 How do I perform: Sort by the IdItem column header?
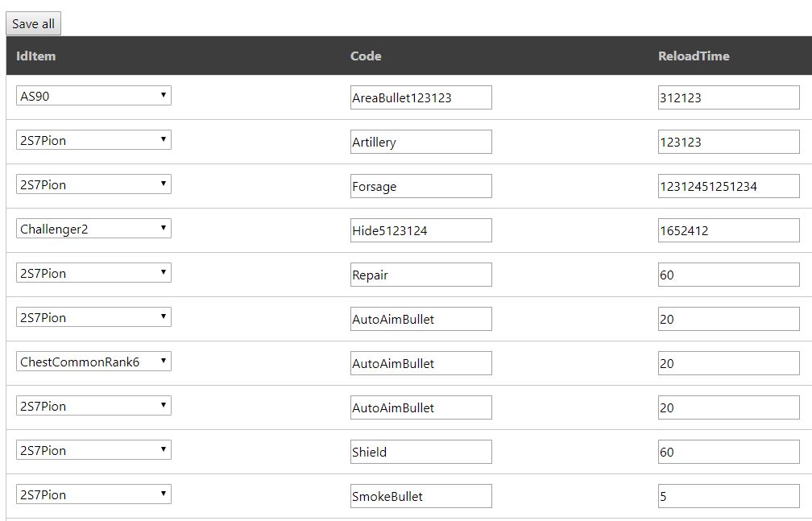(35, 56)
